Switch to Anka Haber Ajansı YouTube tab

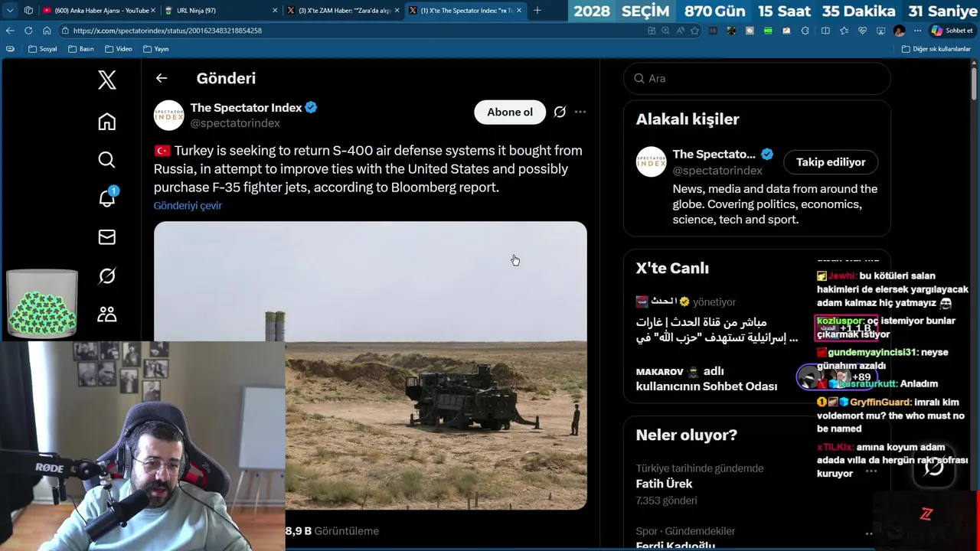(99, 11)
